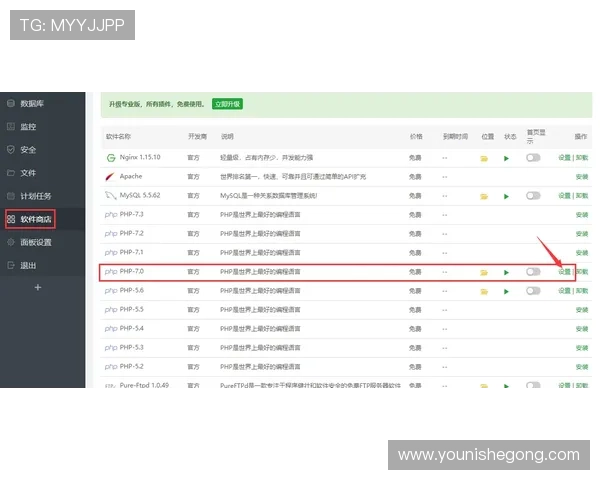Click 安装 for PHP-5.2
This screenshot has height=480, width=600.
[582, 367]
